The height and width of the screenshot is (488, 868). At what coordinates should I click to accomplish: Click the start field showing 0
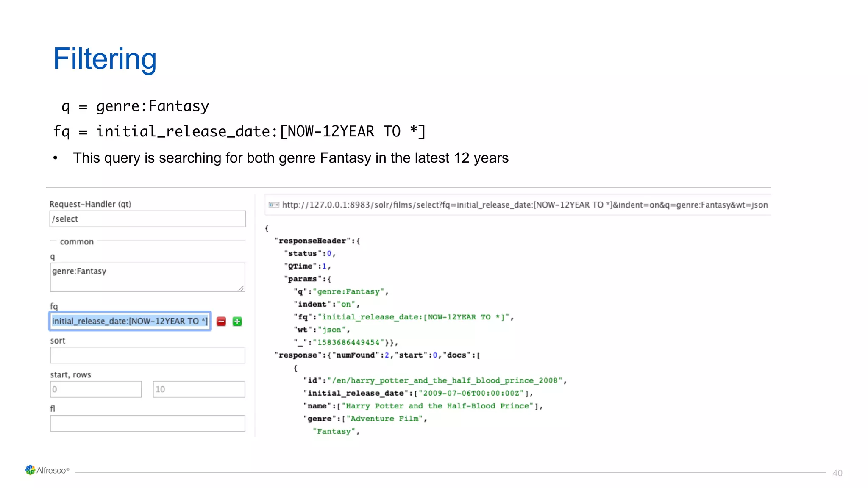coord(96,389)
